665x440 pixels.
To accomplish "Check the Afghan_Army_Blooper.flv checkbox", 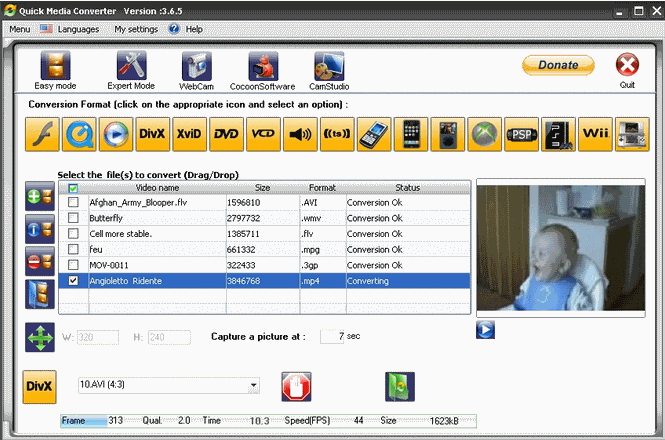I will [73, 202].
